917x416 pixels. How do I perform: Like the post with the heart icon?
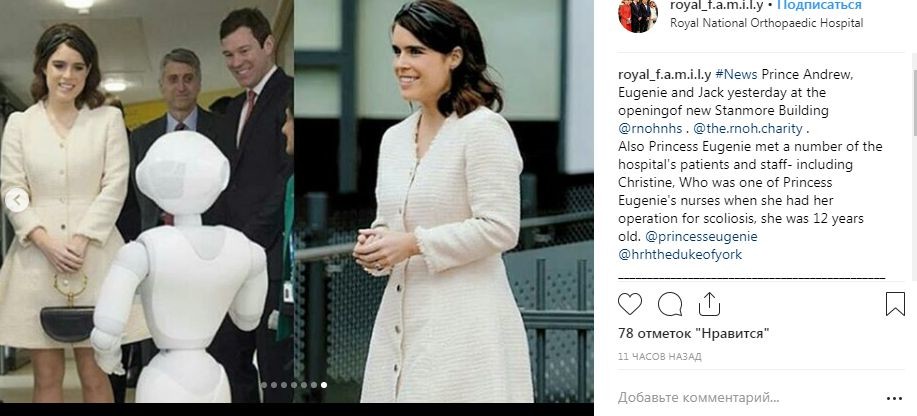(x=630, y=304)
